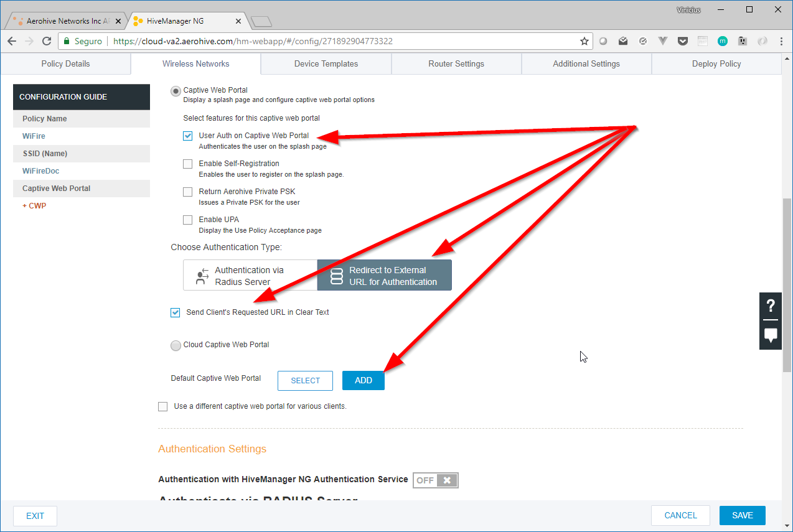Click the + CWP link in guide
793x532 pixels.
pos(34,206)
